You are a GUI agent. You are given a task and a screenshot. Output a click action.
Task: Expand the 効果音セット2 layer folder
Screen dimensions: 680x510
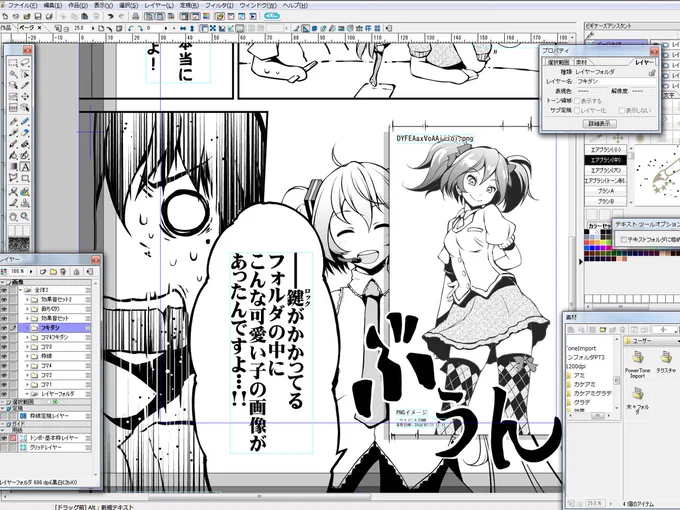pyautogui.click(x=27, y=300)
